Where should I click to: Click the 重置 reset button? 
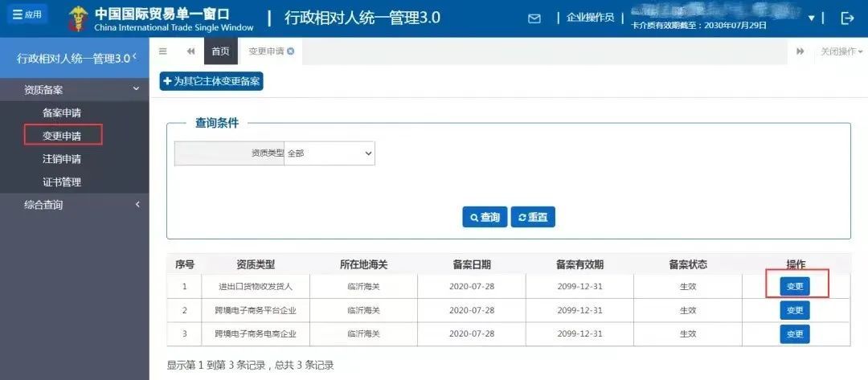533,218
